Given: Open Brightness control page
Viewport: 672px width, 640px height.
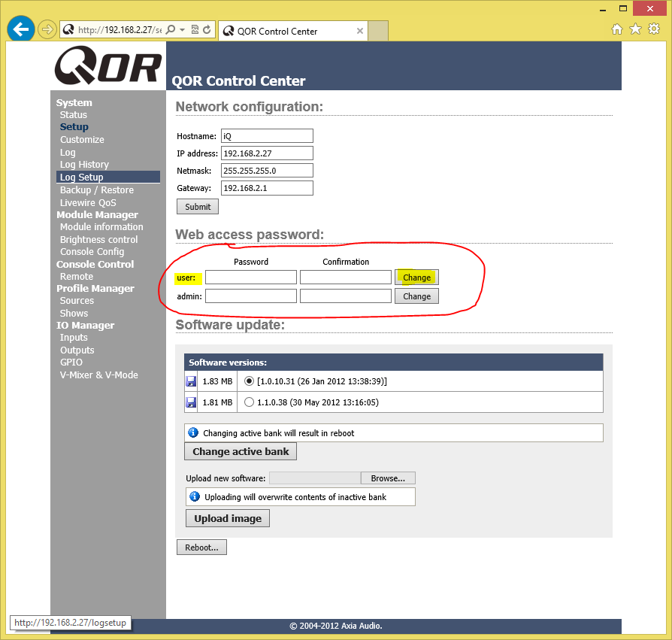Looking at the screenshot, I should point(99,240).
